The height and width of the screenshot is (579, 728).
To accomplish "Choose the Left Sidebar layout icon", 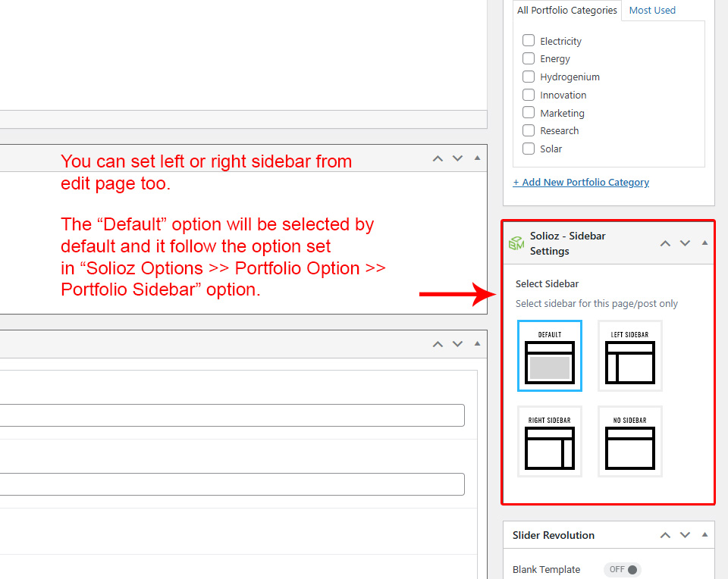I will (629, 355).
